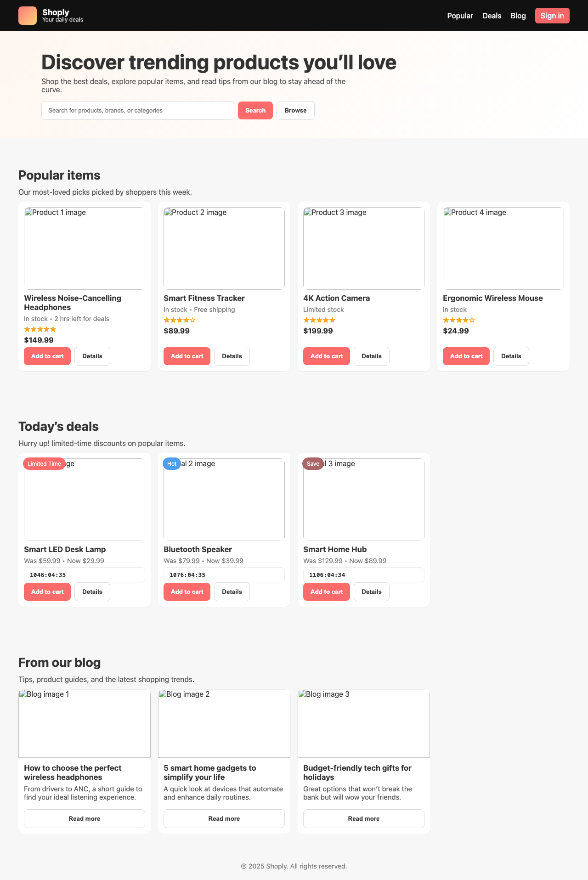
Task: Click the star rating on Smart Fitness Tracker
Action: (x=179, y=320)
